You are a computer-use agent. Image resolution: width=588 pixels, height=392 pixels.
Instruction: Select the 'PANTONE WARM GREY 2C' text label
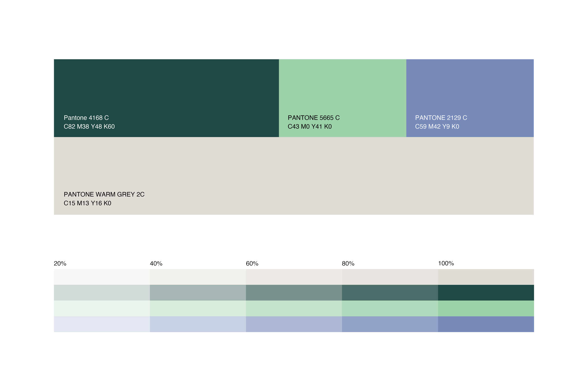pyautogui.click(x=104, y=194)
